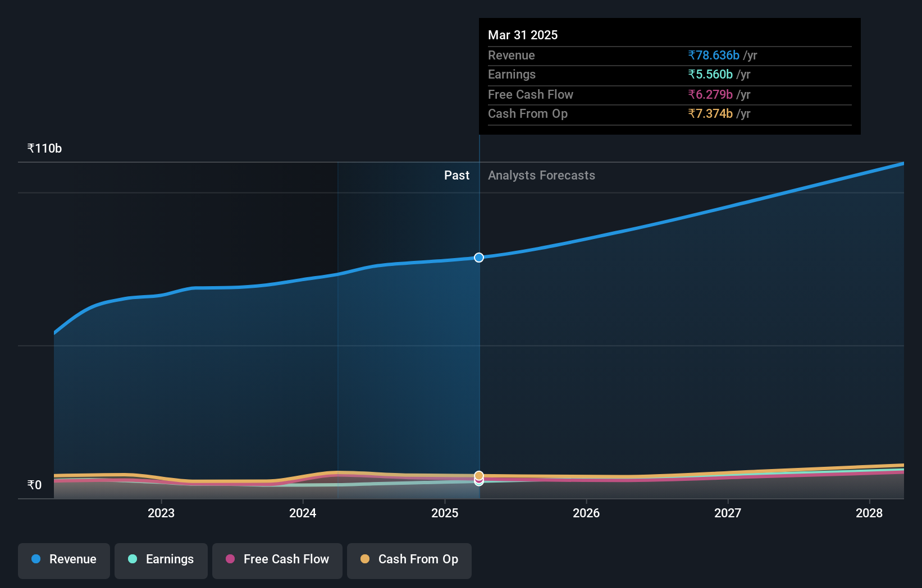Expand the Mar 31 2025 tooltip header

coord(523,35)
